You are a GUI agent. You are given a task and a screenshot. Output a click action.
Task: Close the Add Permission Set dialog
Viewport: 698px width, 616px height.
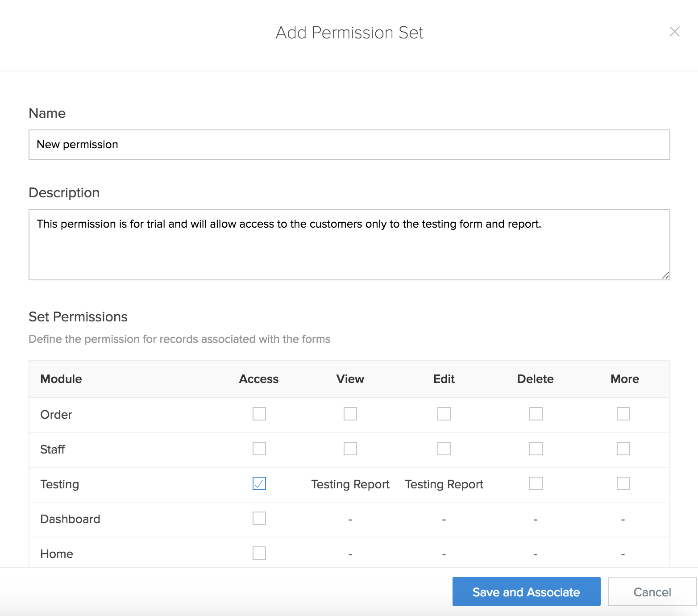point(674,32)
